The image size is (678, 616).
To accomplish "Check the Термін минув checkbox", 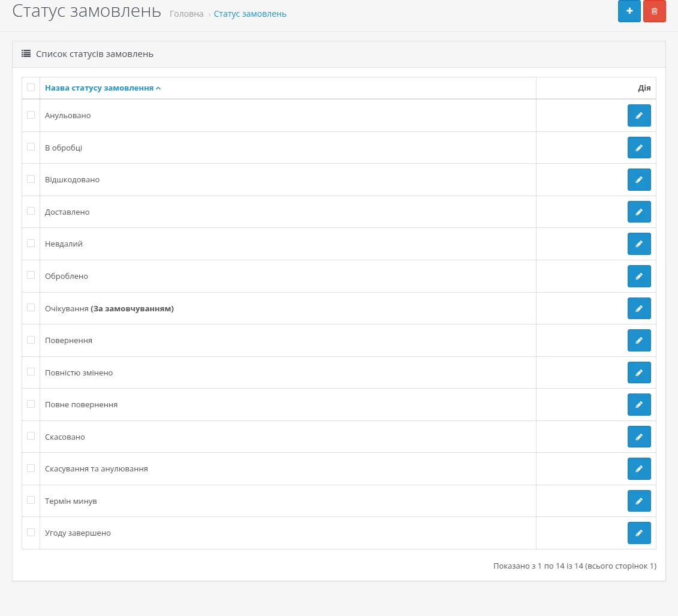I will pyautogui.click(x=31, y=500).
